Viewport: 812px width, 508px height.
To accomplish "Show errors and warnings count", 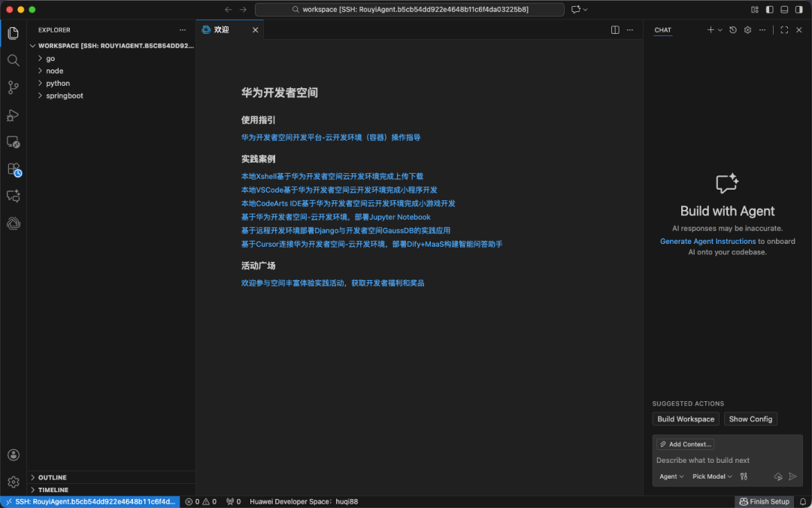I will [x=201, y=502].
